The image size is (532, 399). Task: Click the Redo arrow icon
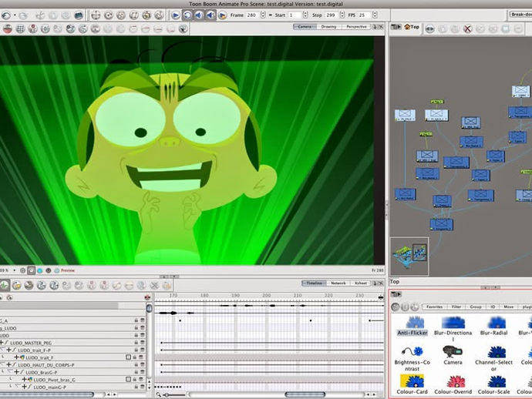pos(22,15)
